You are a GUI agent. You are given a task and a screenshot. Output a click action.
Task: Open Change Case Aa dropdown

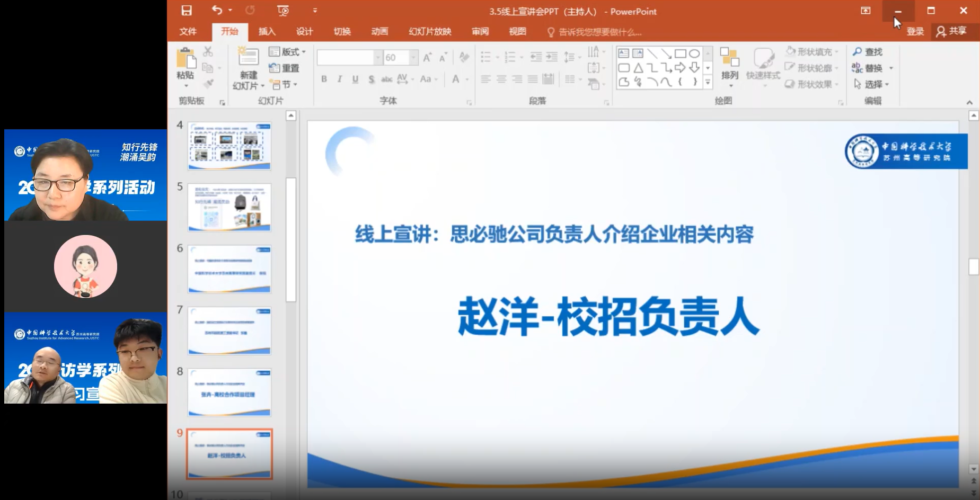pyautogui.click(x=428, y=79)
